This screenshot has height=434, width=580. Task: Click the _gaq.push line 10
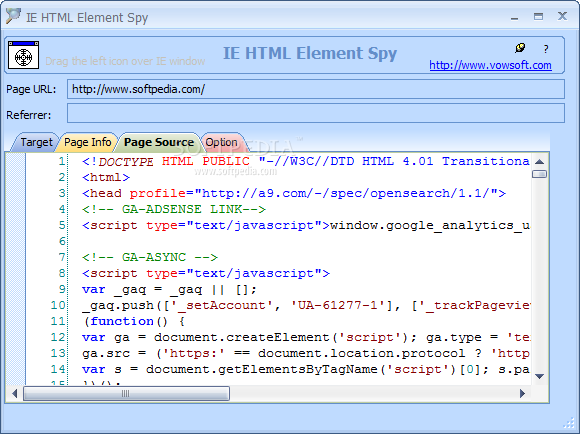coord(306,305)
